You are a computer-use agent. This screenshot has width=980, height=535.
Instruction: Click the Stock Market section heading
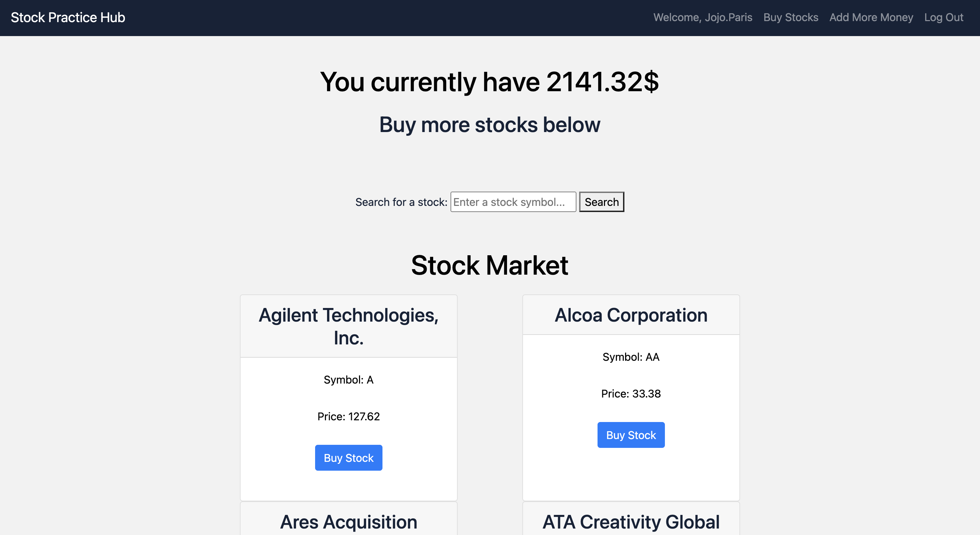tap(490, 265)
